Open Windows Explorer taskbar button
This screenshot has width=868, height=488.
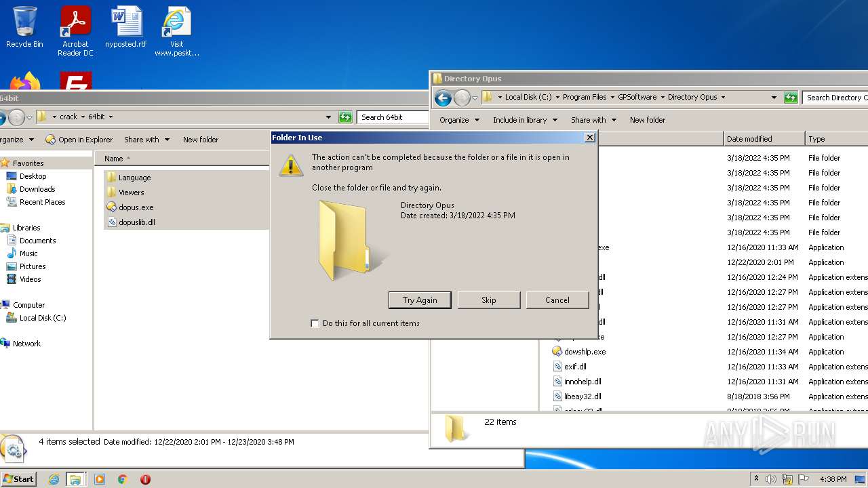tap(75, 479)
